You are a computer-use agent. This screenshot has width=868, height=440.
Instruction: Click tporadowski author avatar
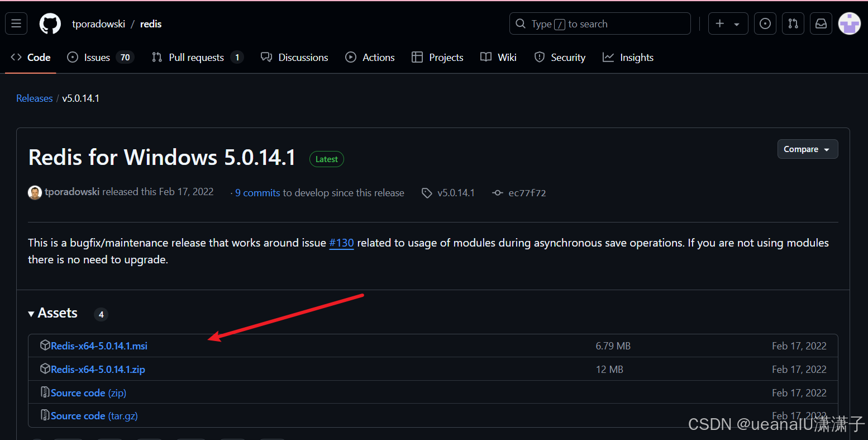point(35,192)
